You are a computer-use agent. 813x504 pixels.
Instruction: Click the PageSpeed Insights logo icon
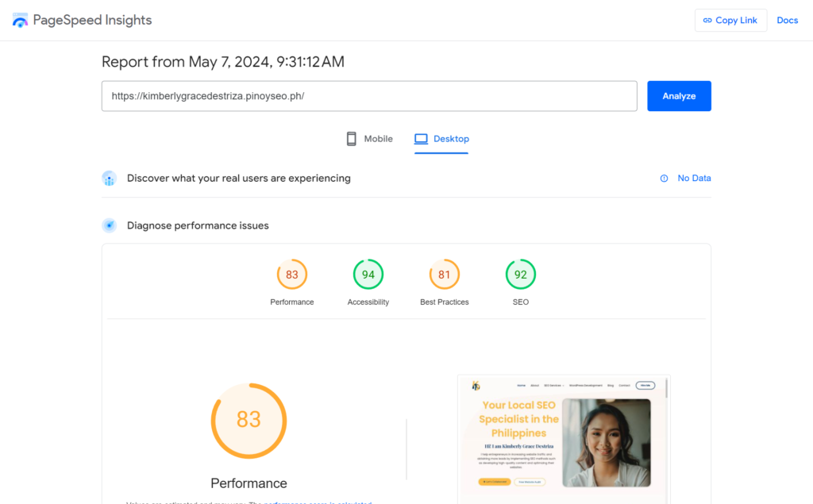[20, 20]
